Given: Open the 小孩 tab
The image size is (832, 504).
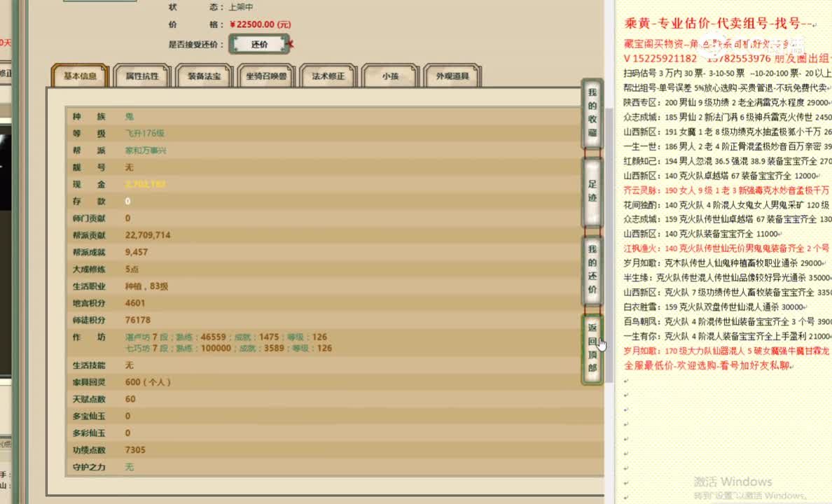Looking at the screenshot, I should (391, 76).
